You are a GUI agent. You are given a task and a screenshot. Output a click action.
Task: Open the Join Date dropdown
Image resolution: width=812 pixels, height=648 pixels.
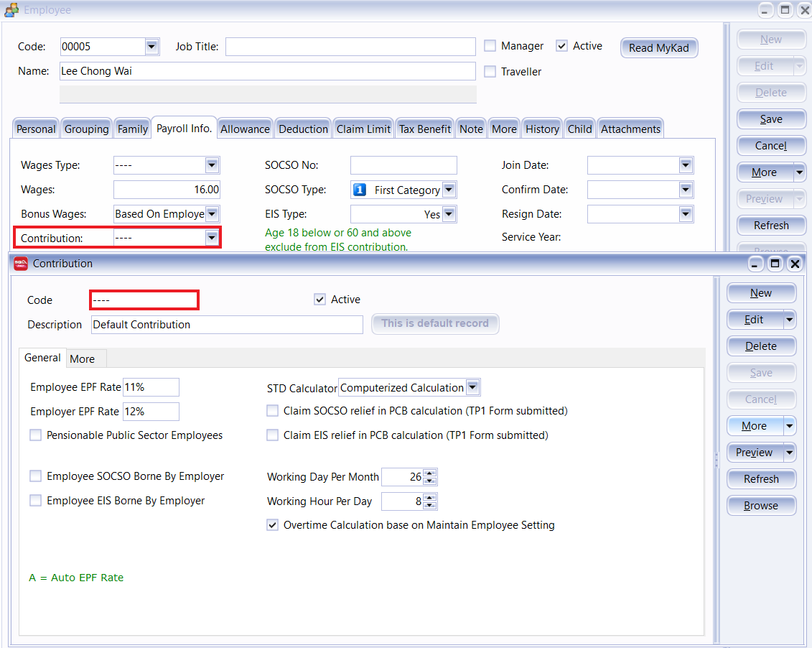coord(685,165)
